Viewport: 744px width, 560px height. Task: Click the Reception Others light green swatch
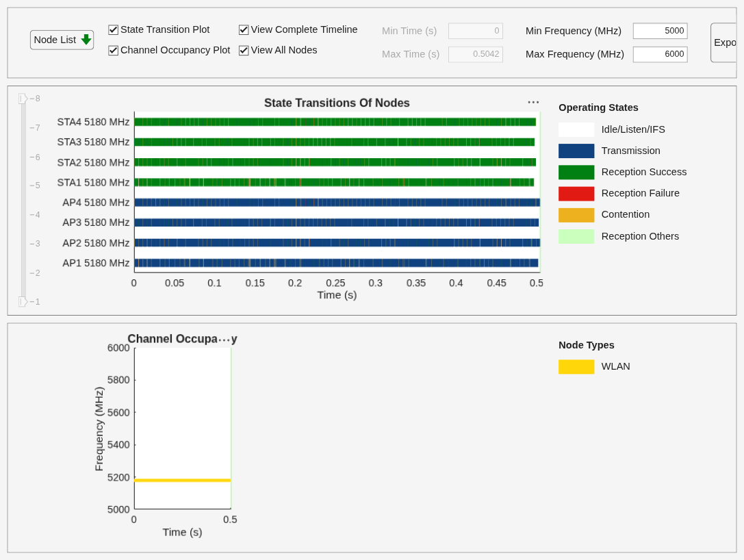(x=576, y=236)
